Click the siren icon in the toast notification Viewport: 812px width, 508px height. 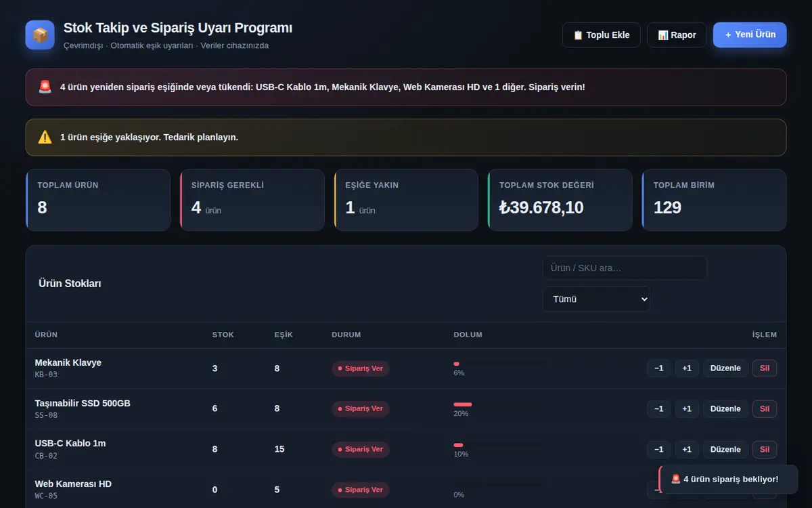click(675, 480)
